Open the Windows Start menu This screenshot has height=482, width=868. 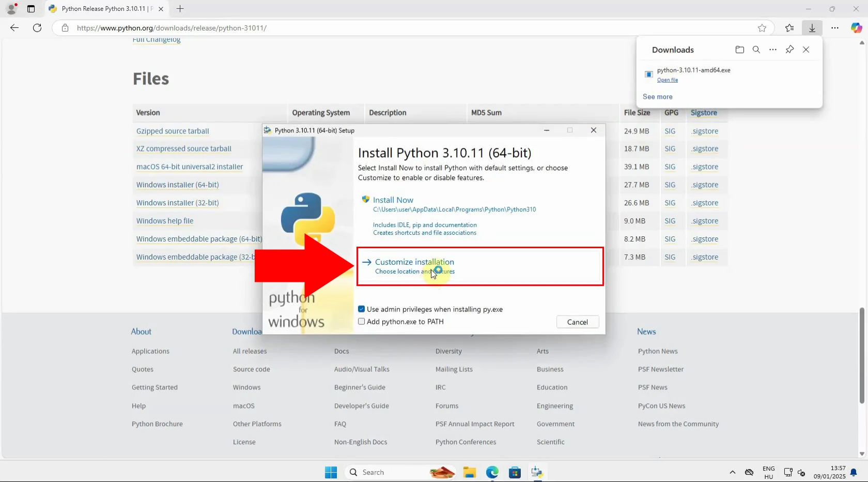(x=331, y=472)
